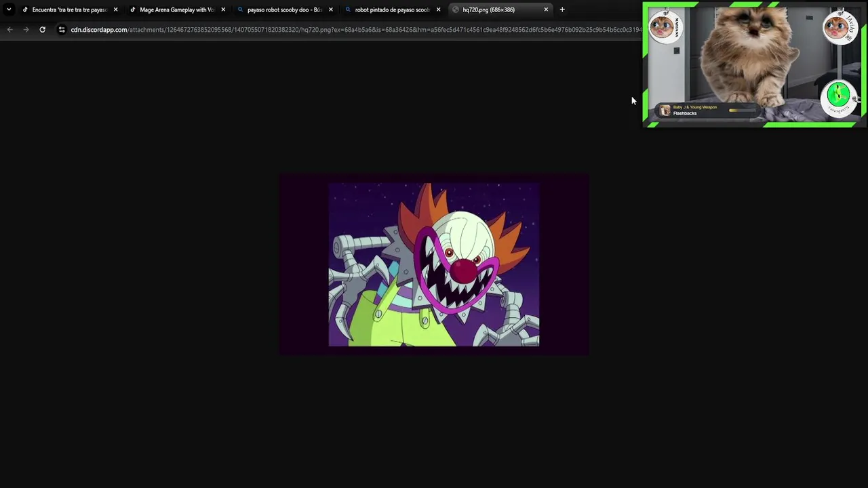Close the 'Encuentra tra tre tra' tab
868x488 pixels.
tap(115, 9)
